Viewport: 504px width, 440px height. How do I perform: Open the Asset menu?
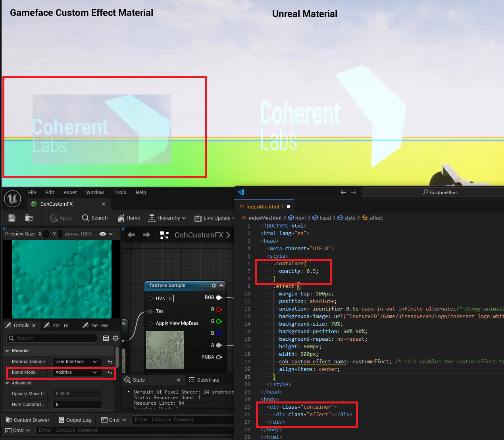click(x=70, y=193)
